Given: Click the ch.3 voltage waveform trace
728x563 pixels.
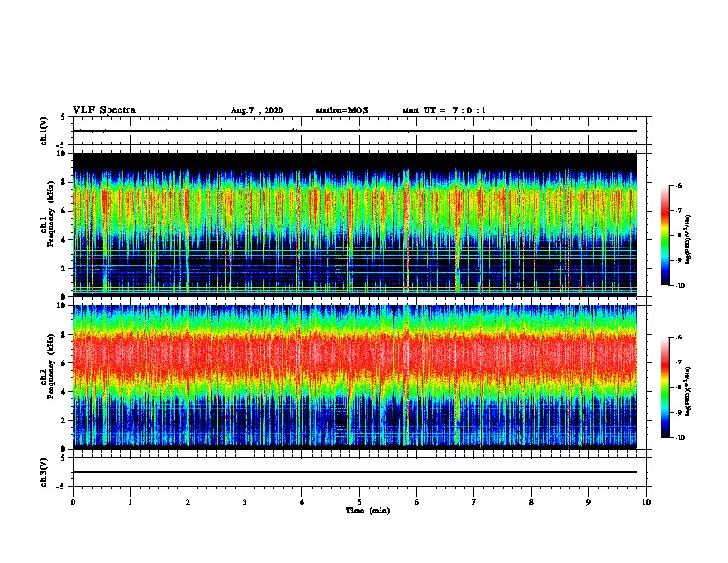Looking at the screenshot, I should coord(355,472).
